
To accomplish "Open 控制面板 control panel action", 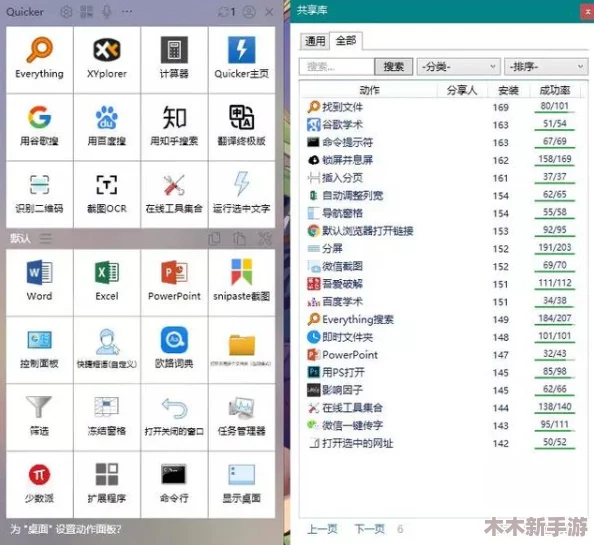I will (39, 350).
